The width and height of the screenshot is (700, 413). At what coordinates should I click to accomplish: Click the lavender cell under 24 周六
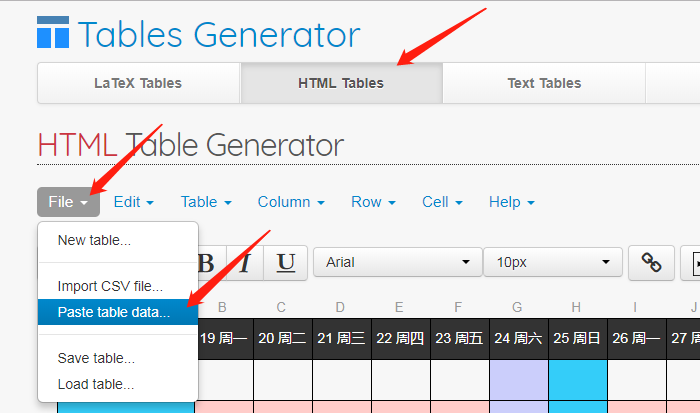(519, 380)
